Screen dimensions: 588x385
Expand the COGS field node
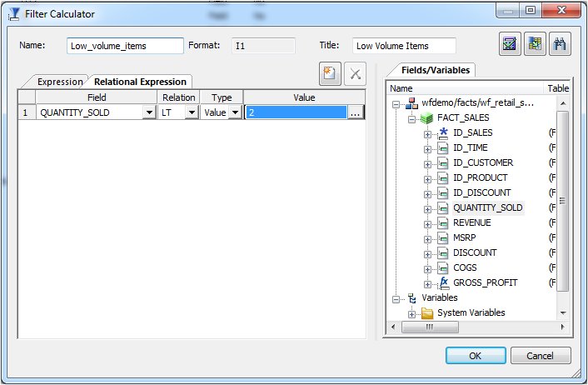point(427,269)
